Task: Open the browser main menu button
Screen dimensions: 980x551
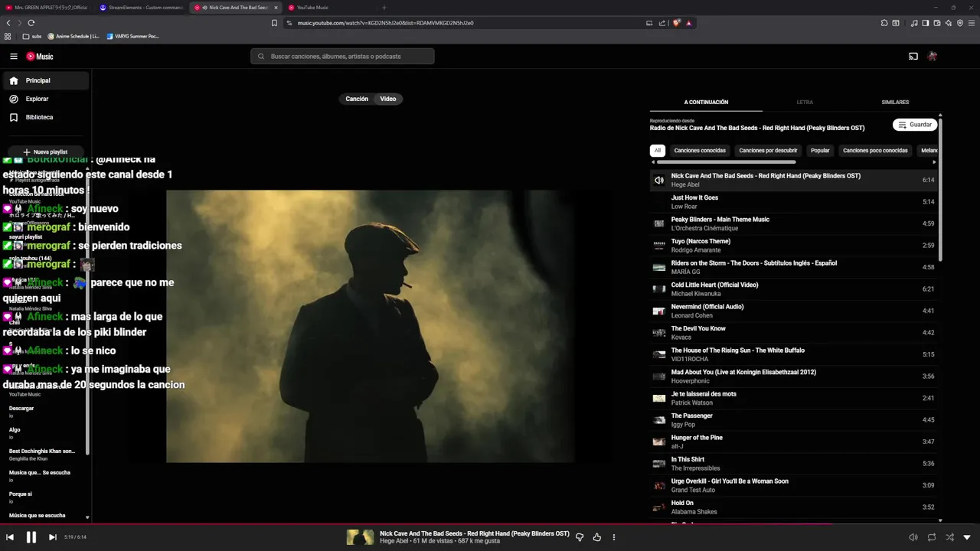Action: pyautogui.click(x=972, y=23)
